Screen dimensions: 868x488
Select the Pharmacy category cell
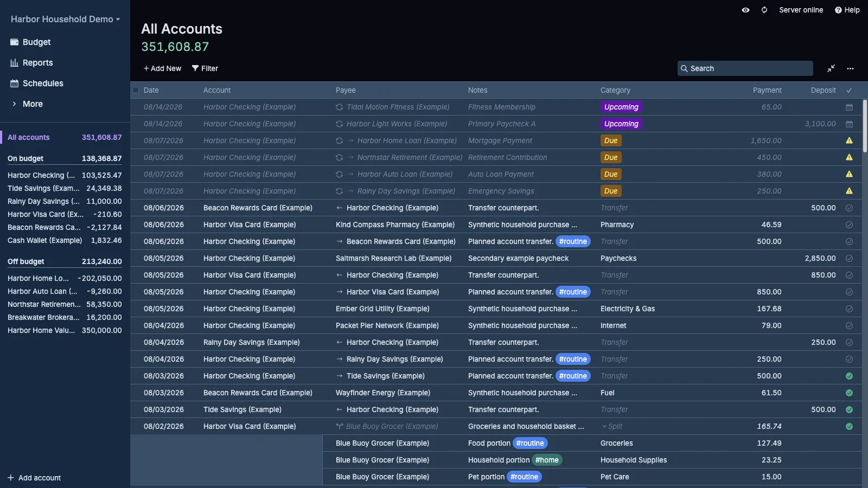[x=667, y=224]
